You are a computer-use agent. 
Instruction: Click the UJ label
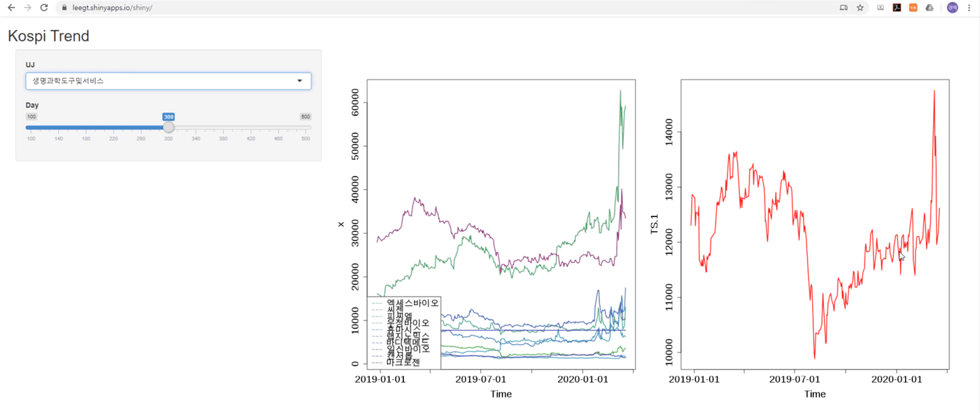point(30,64)
